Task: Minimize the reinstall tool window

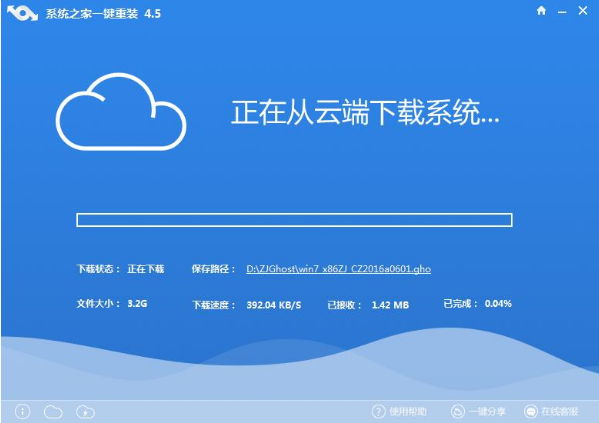Action: 562,13
